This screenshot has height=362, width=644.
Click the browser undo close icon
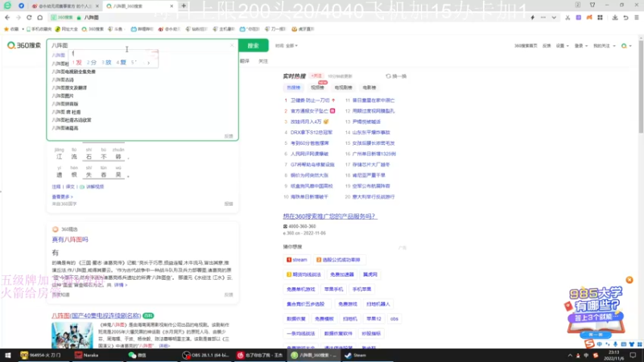click(x=625, y=18)
